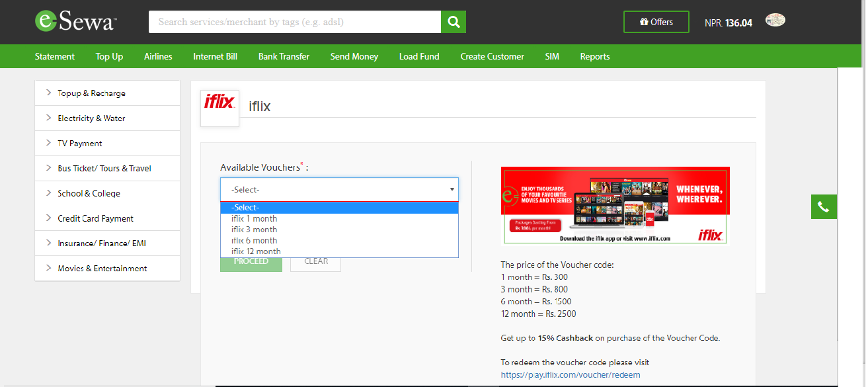Choose iflix 6 month voucher option
The width and height of the screenshot is (868, 387).
pos(339,240)
